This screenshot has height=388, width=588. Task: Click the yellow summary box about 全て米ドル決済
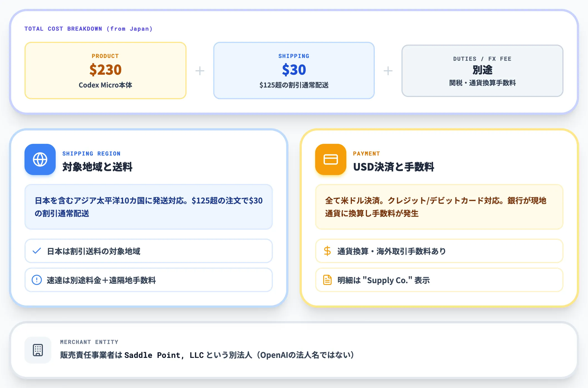click(x=439, y=207)
